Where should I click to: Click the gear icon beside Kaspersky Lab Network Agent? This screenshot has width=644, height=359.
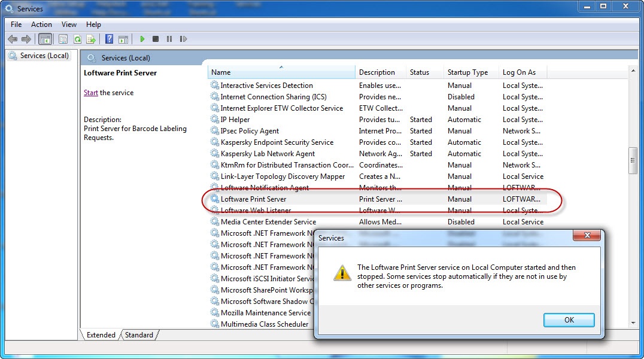click(x=215, y=153)
